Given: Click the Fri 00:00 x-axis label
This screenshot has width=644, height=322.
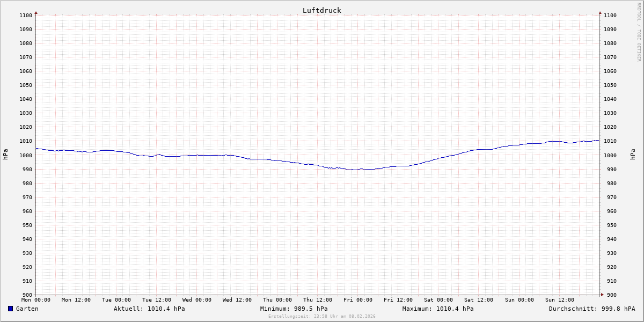Looking at the screenshot, I should pyautogui.click(x=358, y=300).
